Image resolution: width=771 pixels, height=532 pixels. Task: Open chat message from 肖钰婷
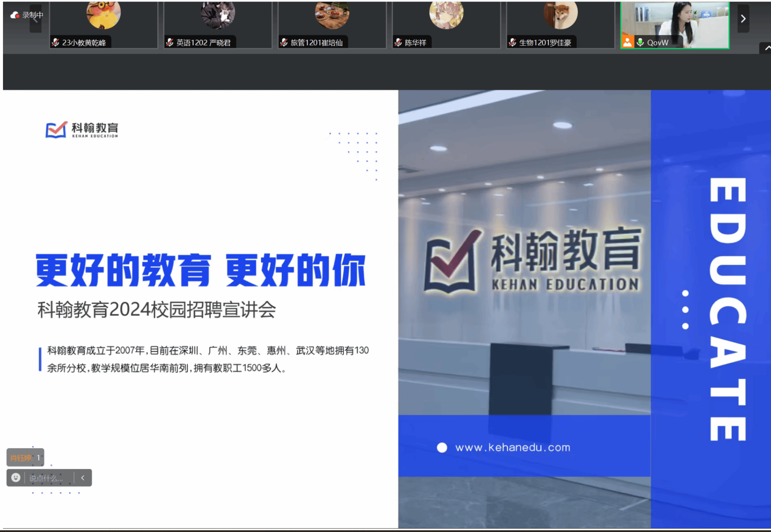25,458
